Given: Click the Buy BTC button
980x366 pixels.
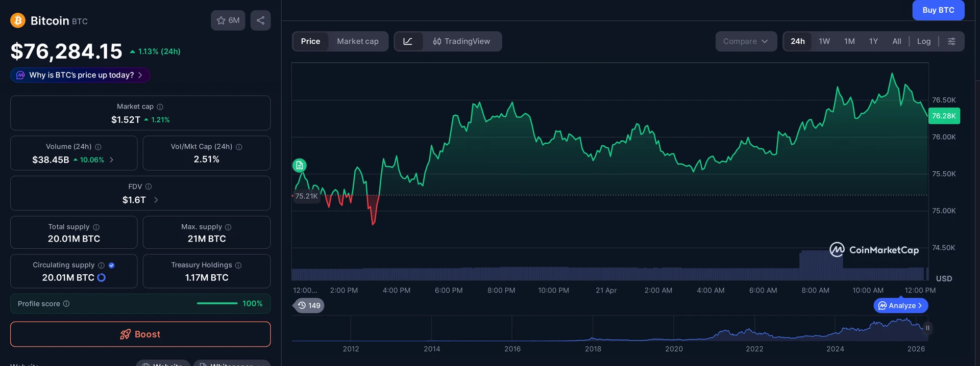Looking at the screenshot, I should (x=938, y=10).
